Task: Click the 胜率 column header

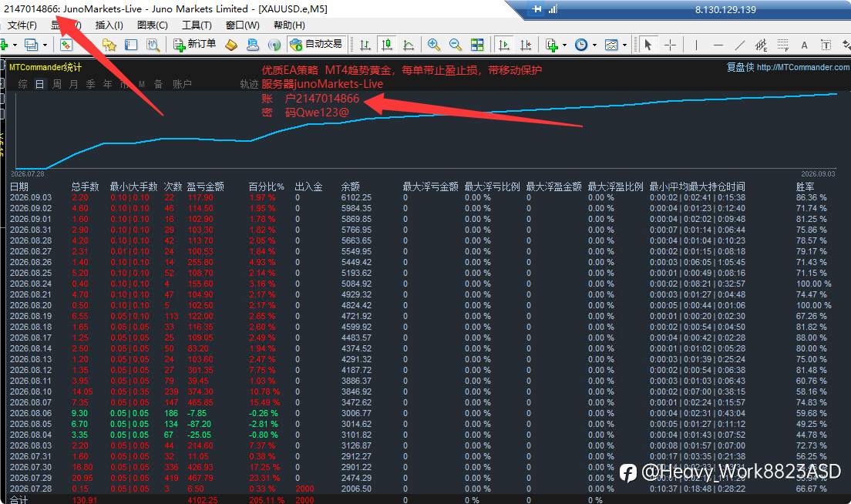Action: pyautogui.click(x=806, y=186)
